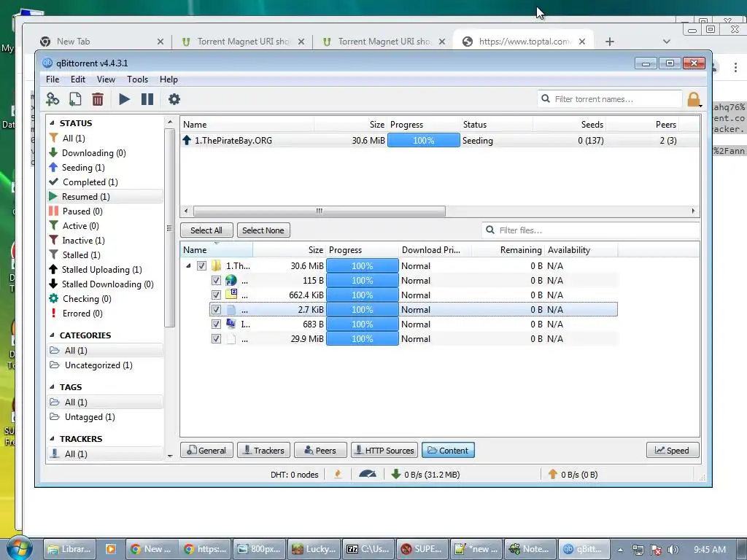Open the File menu
Screen dimensions: 747x560
pyautogui.click(x=53, y=79)
